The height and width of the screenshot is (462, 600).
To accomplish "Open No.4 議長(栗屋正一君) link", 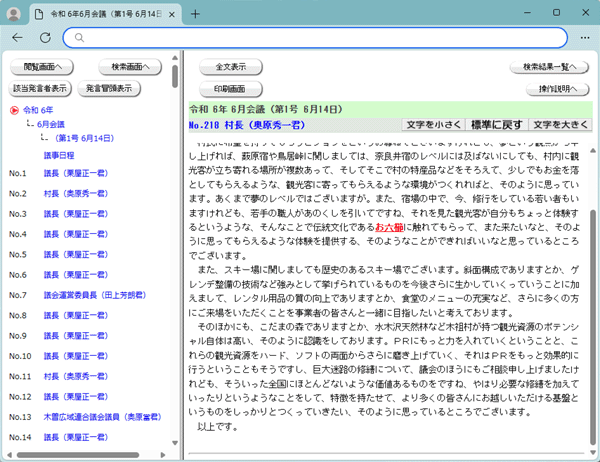I will pos(76,234).
